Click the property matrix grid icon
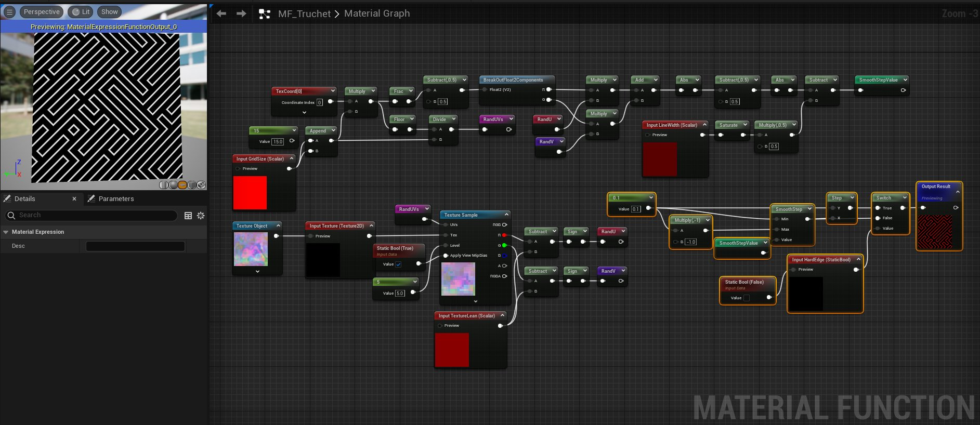This screenshot has height=425, width=980. tap(188, 216)
